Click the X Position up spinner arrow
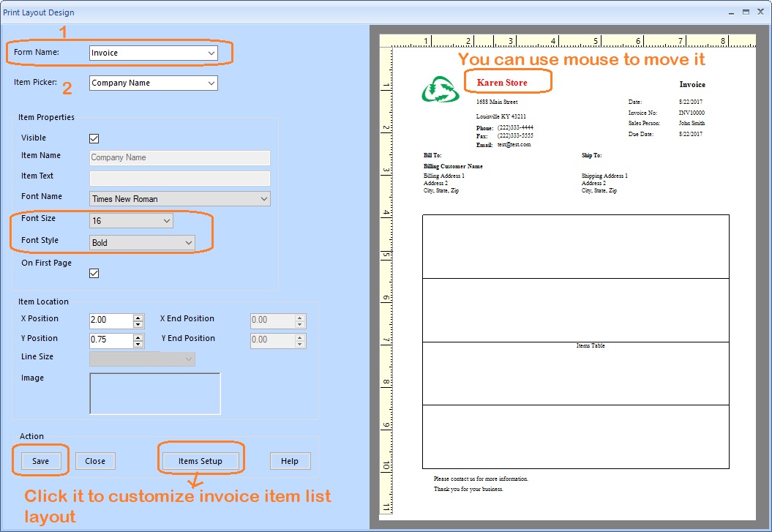This screenshot has height=532, width=772. coord(138,318)
